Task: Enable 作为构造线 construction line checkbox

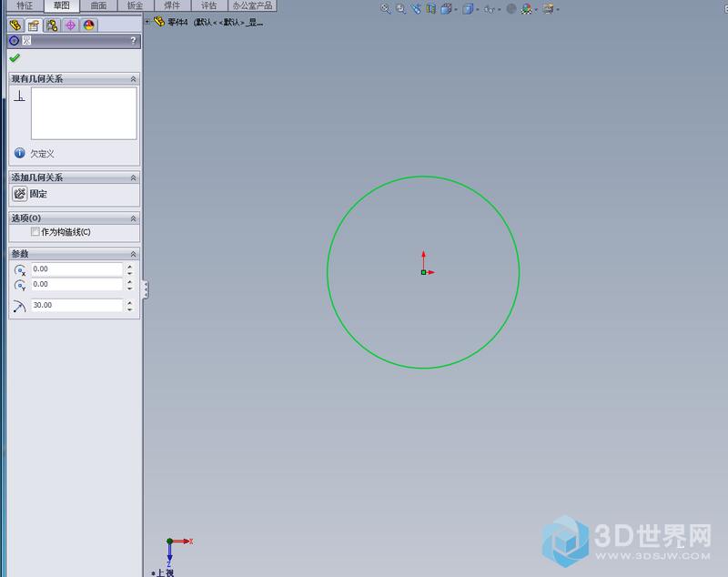Action: pyautogui.click(x=35, y=232)
